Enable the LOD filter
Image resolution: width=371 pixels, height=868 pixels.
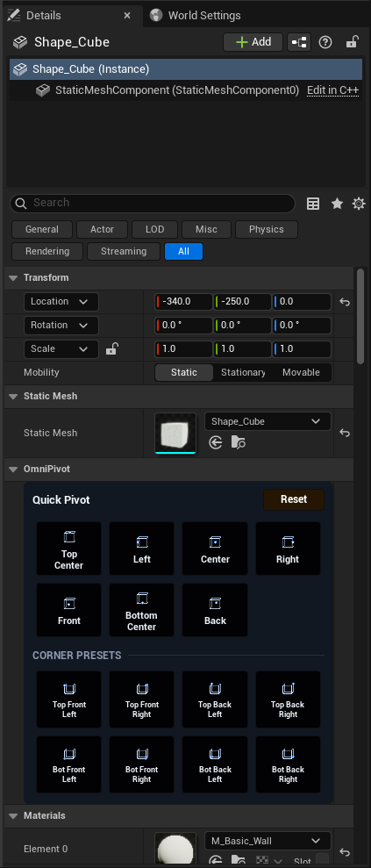point(155,229)
